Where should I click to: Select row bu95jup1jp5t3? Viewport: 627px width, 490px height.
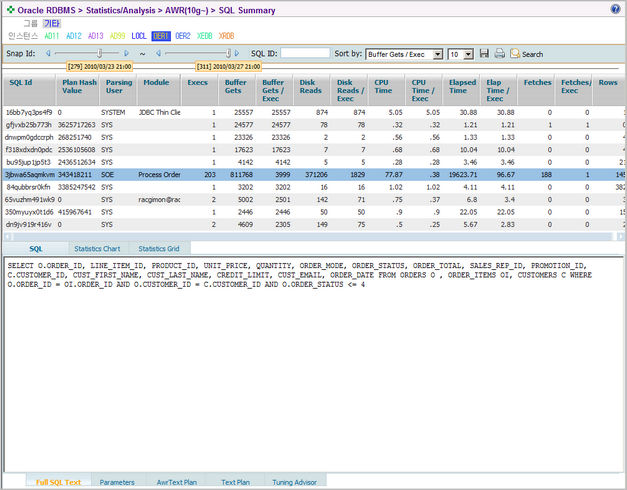314,162
